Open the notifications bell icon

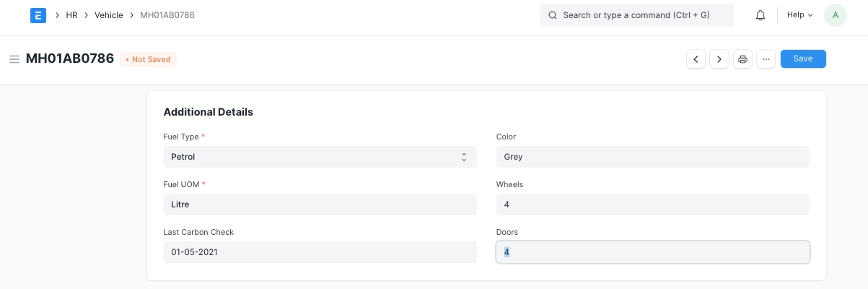(x=760, y=15)
